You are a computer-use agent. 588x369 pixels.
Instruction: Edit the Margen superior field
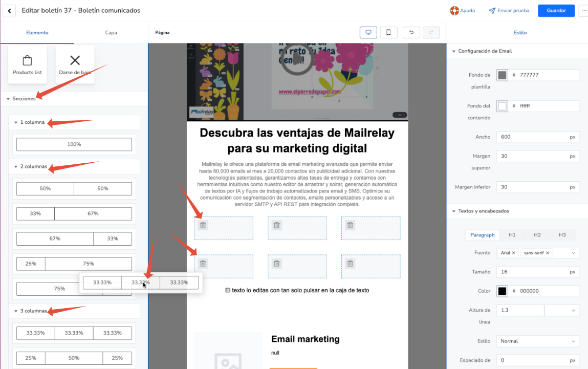(538, 156)
